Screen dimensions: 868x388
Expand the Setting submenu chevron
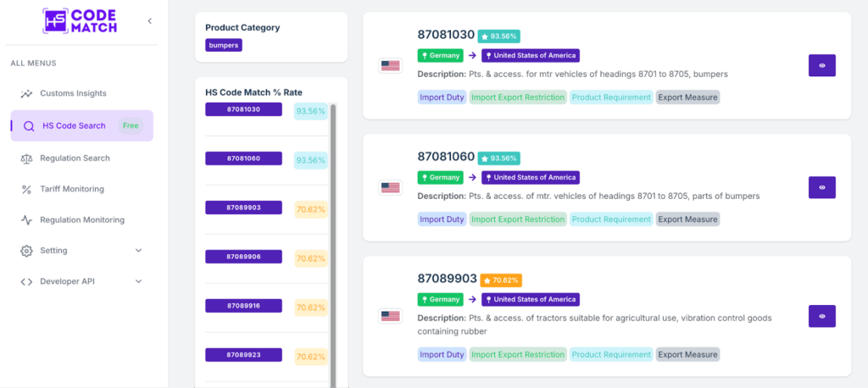click(x=139, y=251)
